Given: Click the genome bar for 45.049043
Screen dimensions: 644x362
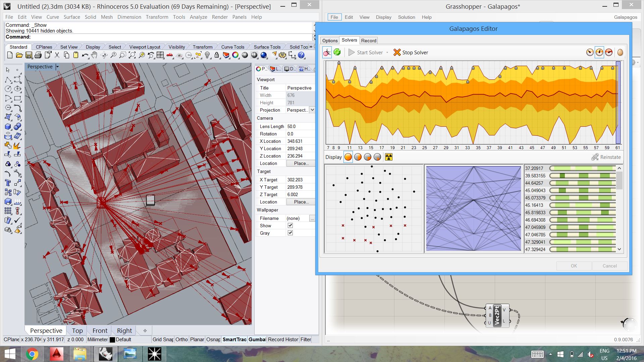Looking at the screenshot, I should pyautogui.click(x=583, y=190).
